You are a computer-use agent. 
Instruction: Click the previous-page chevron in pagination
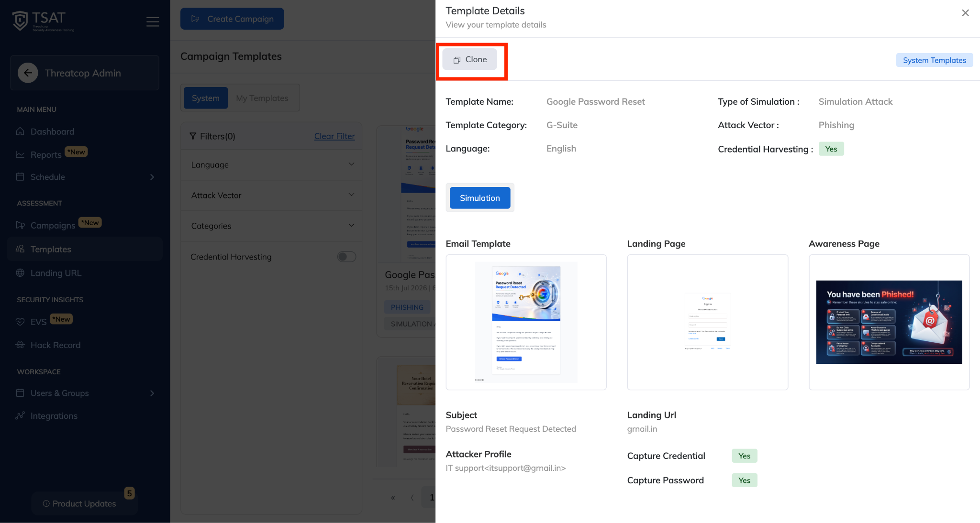point(412,498)
